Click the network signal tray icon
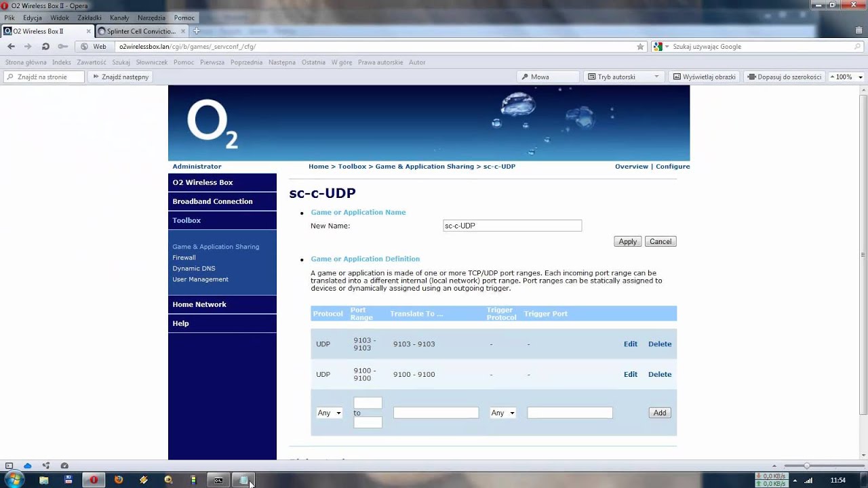Image resolution: width=868 pixels, height=488 pixels. click(x=808, y=480)
